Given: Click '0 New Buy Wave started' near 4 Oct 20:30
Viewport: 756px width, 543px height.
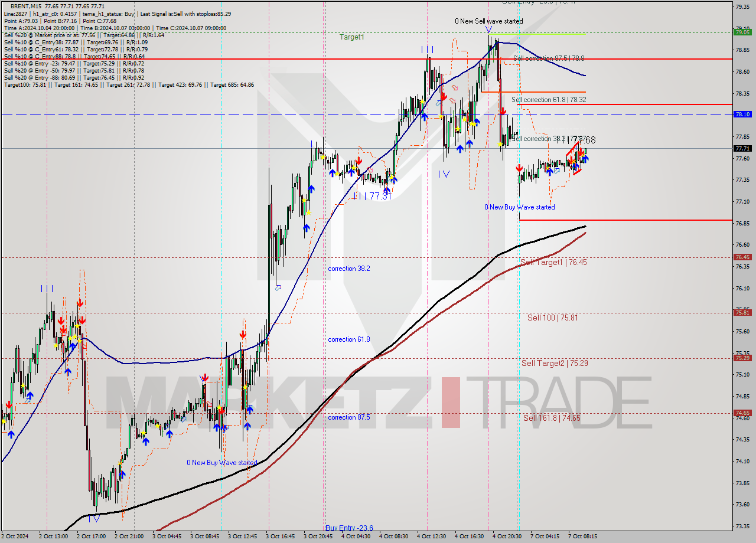Looking at the screenshot, I should coord(520,207).
